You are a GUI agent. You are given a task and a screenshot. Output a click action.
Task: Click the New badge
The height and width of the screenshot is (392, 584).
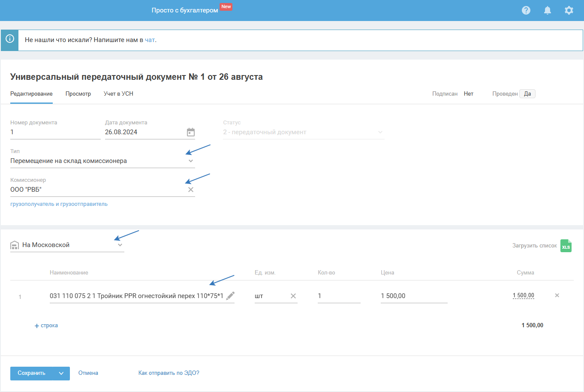click(x=226, y=6)
